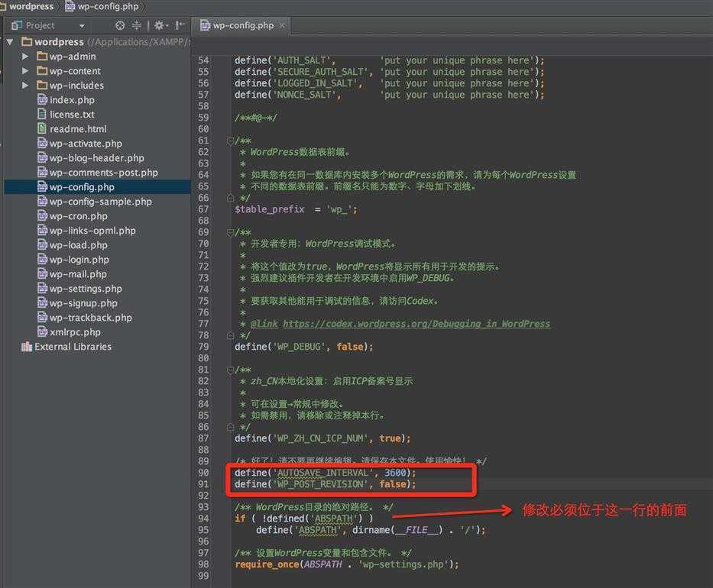Screen dimensions: 713x588
Task: Click 'NONCE_SALT' string on line 57
Action: point(304,95)
